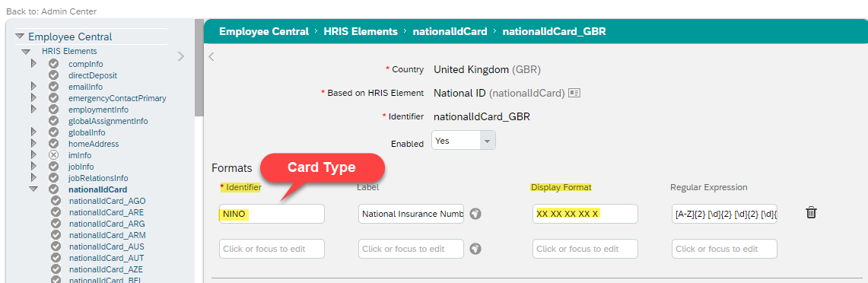868x283 pixels.
Task: Click the globe icon beside empty Label field
Action: point(475,249)
